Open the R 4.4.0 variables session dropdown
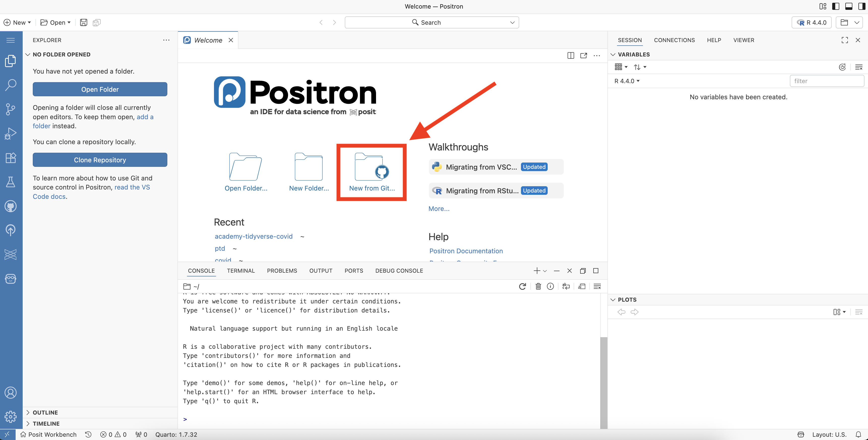This screenshot has width=868, height=440. [x=627, y=81]
